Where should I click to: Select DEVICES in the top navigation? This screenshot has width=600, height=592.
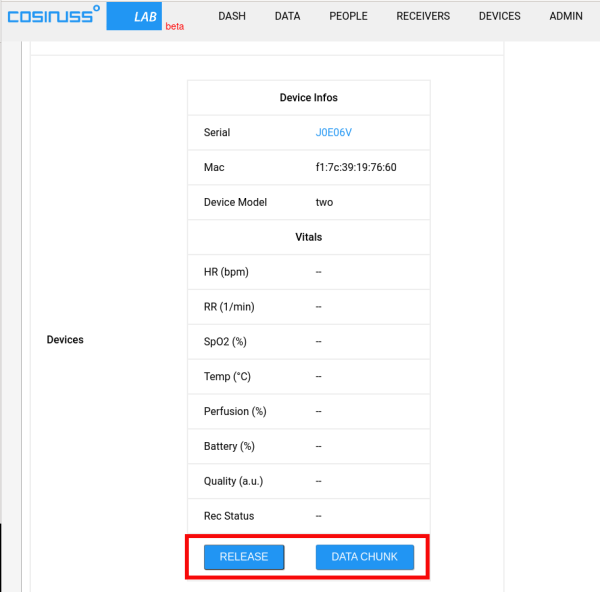(x=499, y=16)
